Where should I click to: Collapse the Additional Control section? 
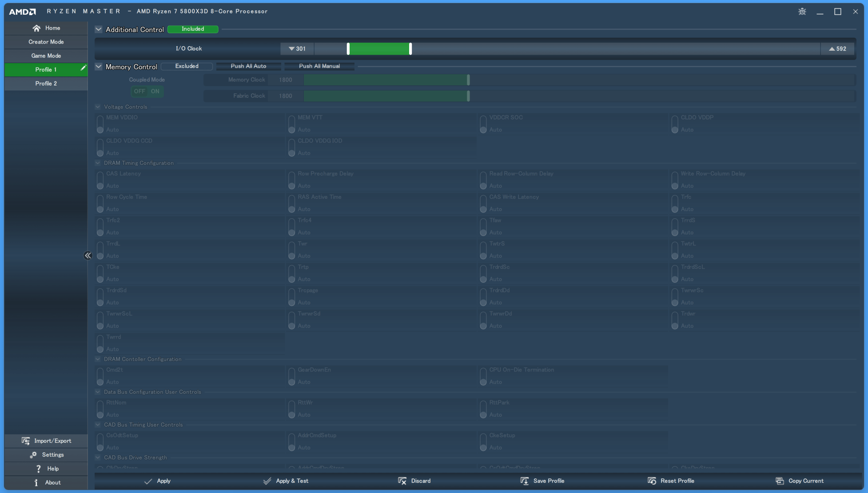[x=99, y=29]
